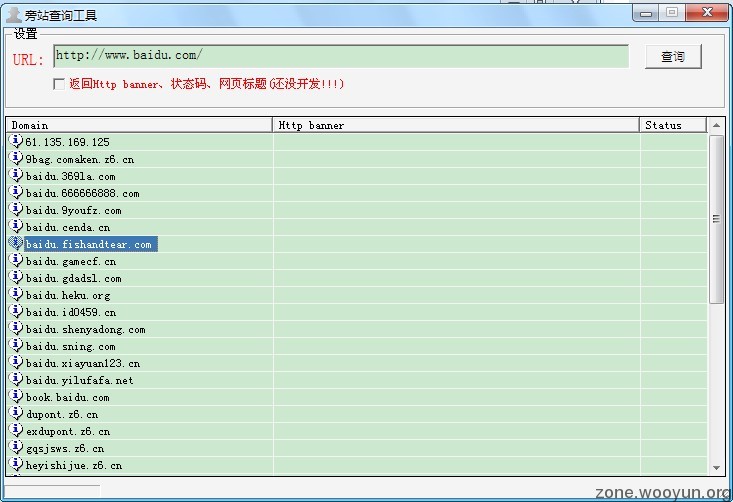Click the scroll up arrow of list
This screenshot has height=502, width=733.
(x=716, y=125)
